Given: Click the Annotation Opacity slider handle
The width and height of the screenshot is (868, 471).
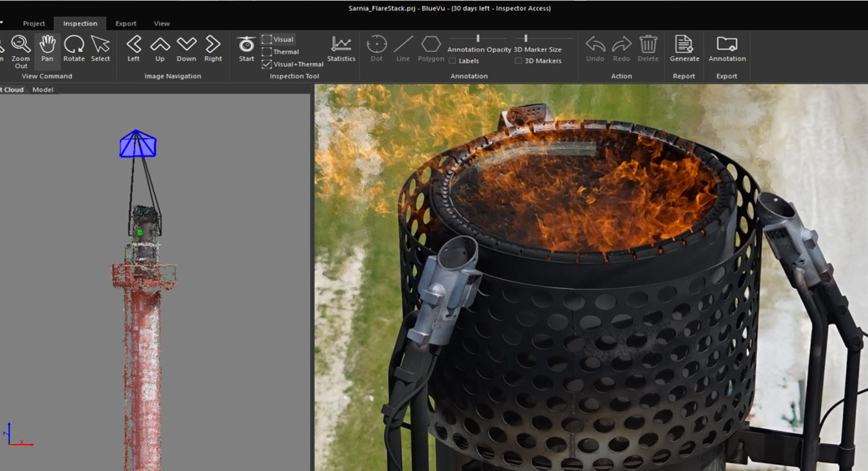Looking at the screenshot, I should [478, 39].
